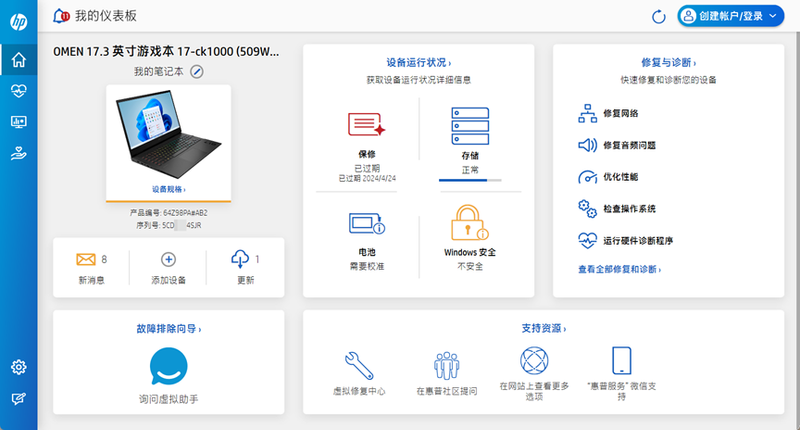Click the 修复音频问题 speaker icon
The image size is (800, 430).
click(x=587, y=145)
